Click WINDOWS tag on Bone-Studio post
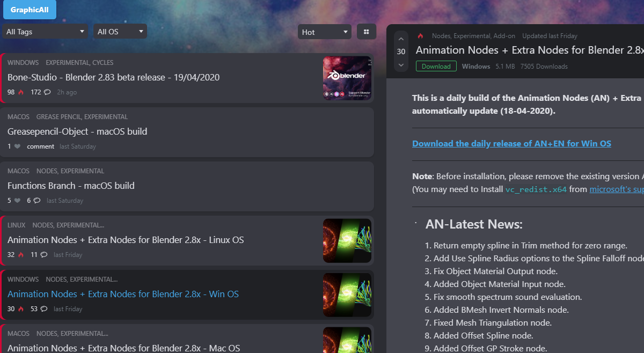This screenshot has height=353, width=644. click(x=23, y=63)
